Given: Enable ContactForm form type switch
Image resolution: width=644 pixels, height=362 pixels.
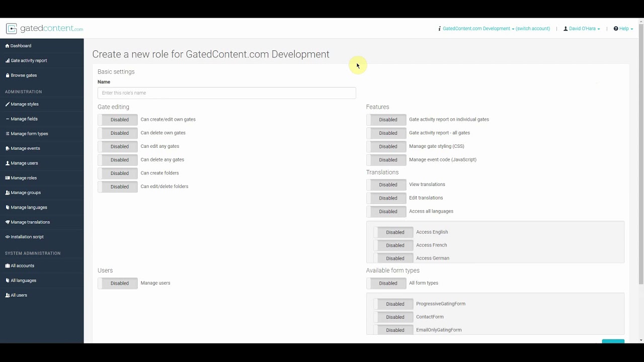Looking at the screenshot, I should point(393,317).
